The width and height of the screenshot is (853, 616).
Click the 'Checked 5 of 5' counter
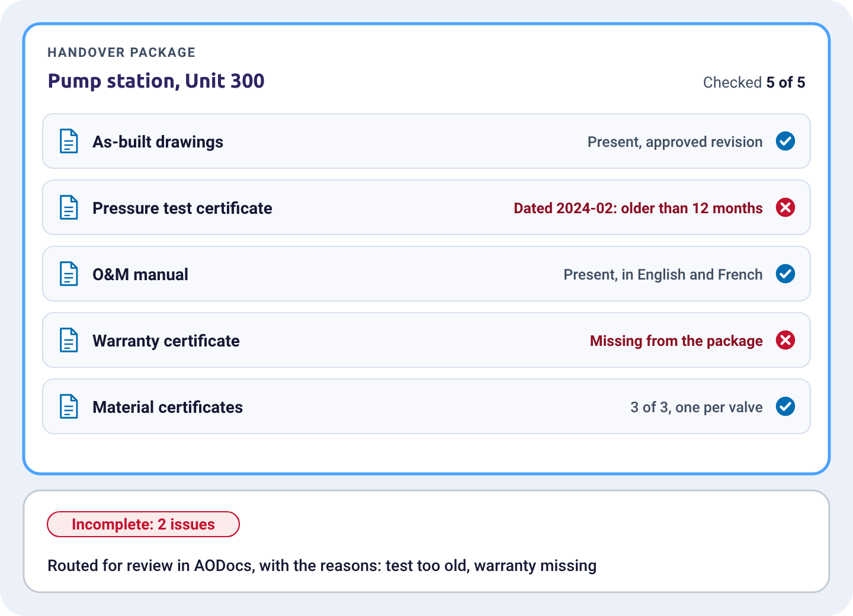click(754, 82)
